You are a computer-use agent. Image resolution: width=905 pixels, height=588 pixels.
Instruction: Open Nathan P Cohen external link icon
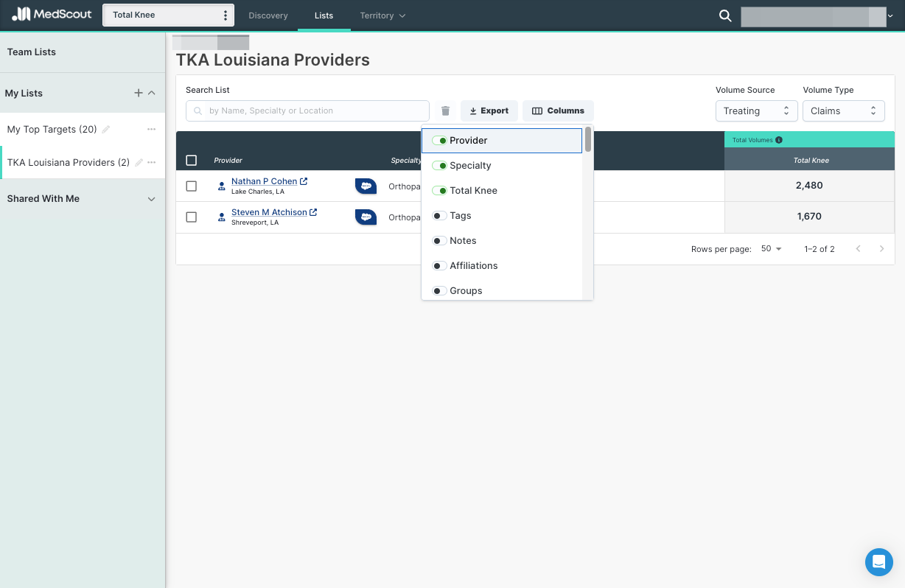click(304, 181)
